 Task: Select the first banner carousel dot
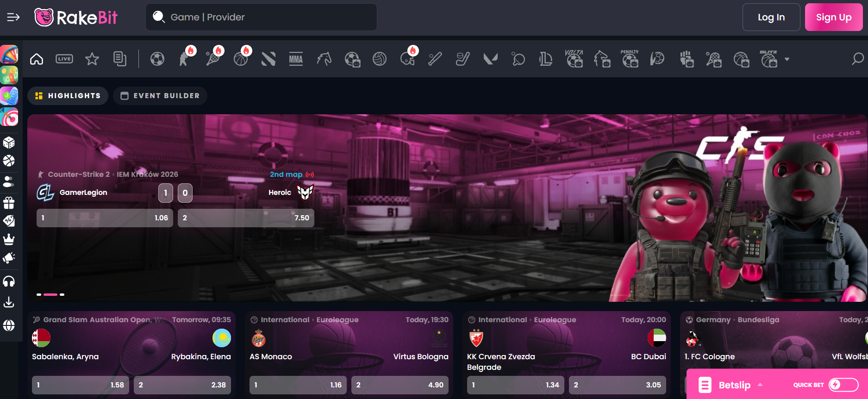pyautogui.click(x=39, y=294)
